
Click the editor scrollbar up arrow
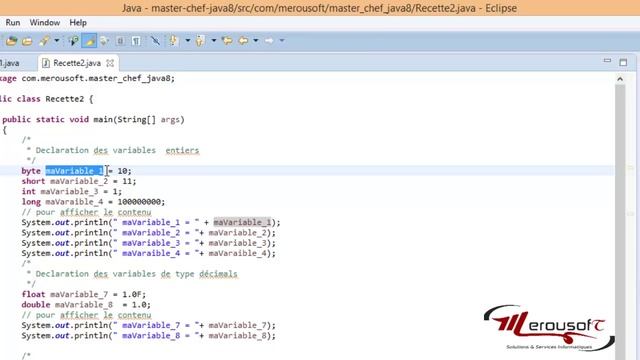pos(620,79)
